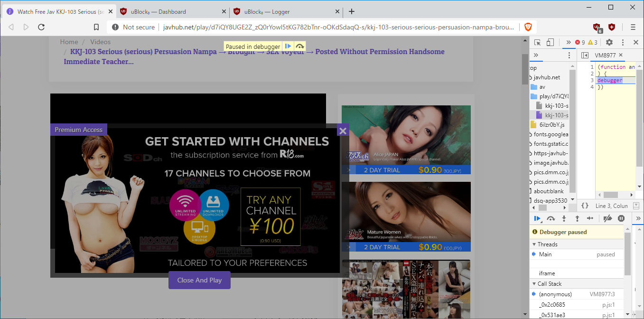Open the 3 warnings indicator
Viewport: 644px width, 319px height.
click(593, 42)
